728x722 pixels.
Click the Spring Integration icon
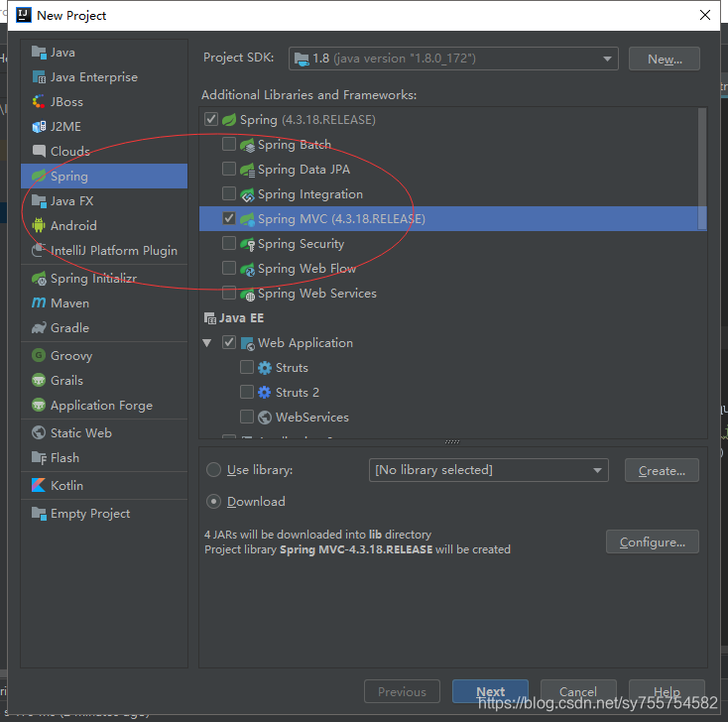click(x=248, y=194)
